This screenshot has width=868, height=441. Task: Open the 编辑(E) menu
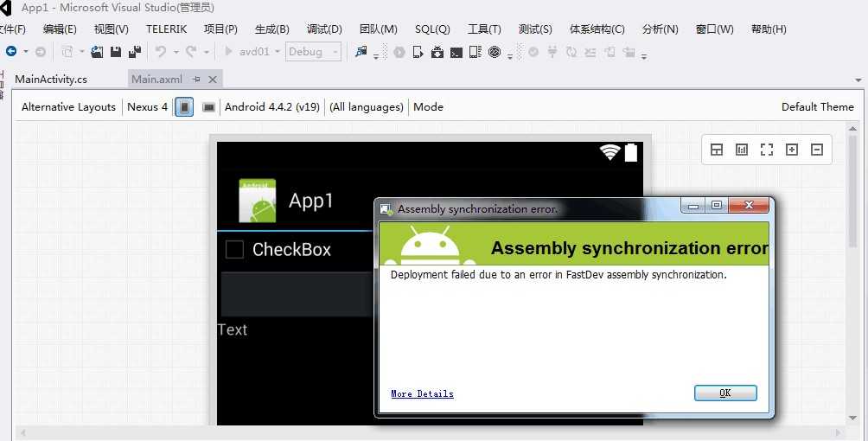(x=60, y=29)
